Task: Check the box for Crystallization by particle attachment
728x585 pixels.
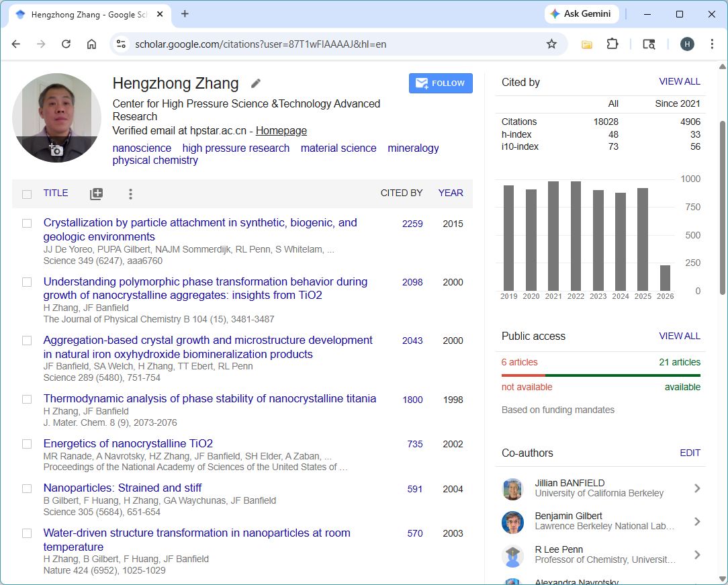Action: (27, 224)
